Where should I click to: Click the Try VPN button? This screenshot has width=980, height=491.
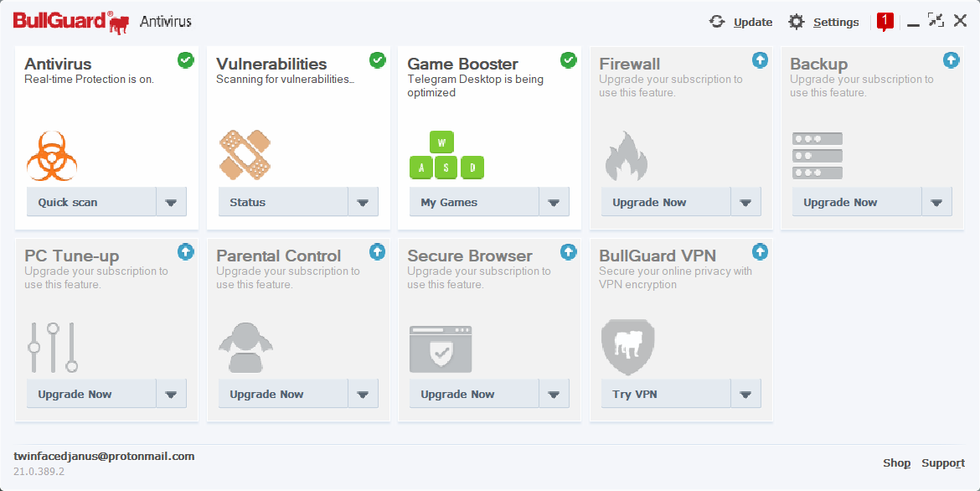pyautogui.click(x=666, y=394)
